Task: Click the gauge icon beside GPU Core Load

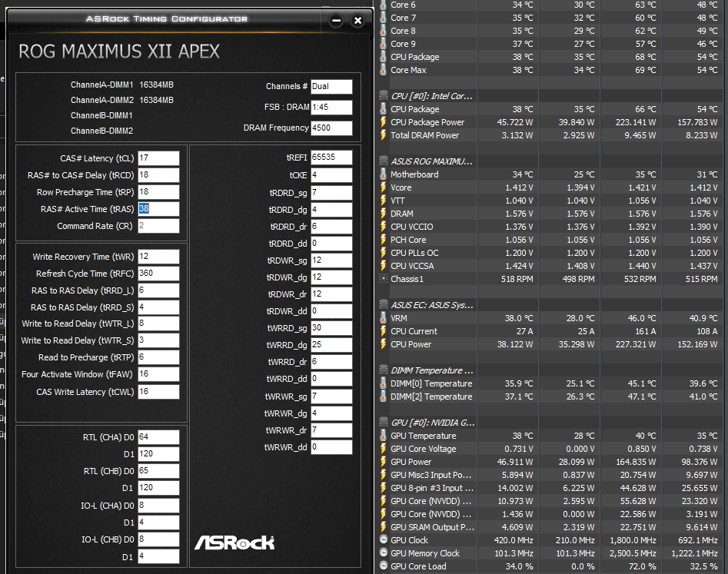Action: point(384,566)
